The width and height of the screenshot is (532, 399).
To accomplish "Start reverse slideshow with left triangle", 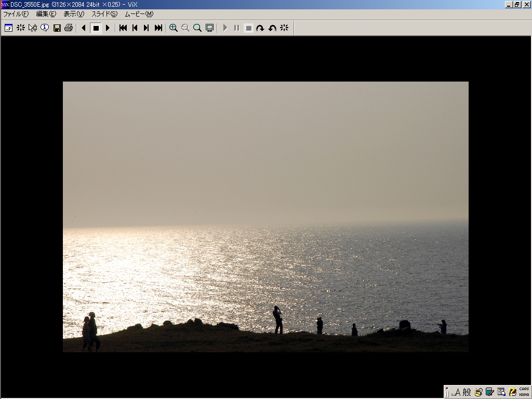I will [84, 28].
